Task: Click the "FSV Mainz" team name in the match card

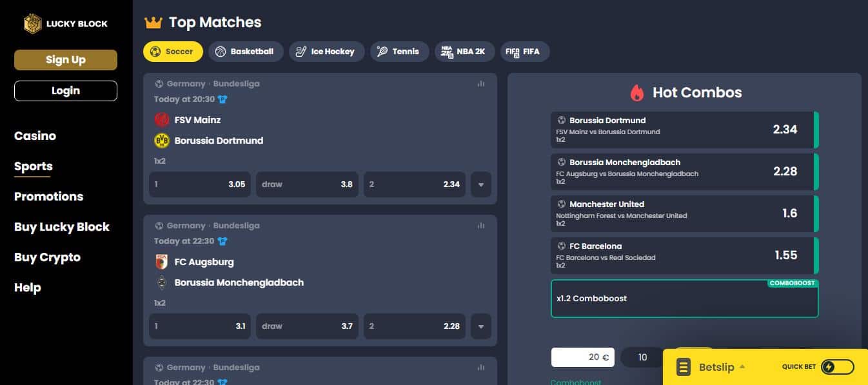Action: pos(198,120)
